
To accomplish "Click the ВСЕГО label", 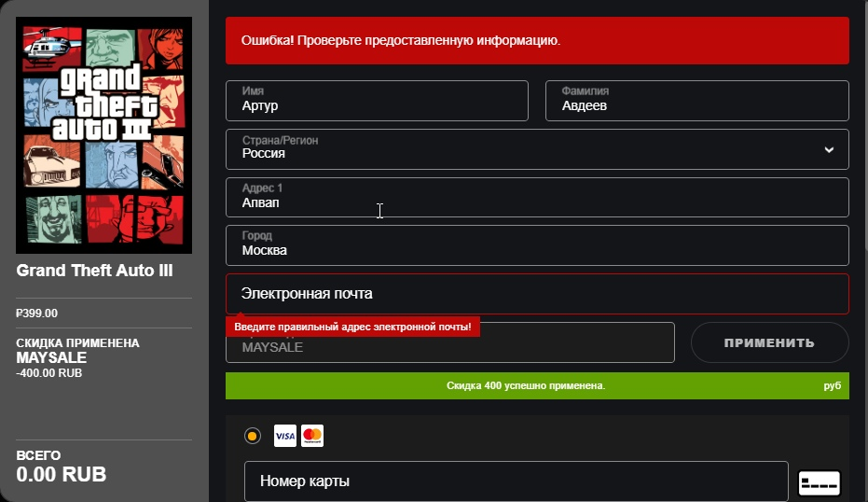I will (x=38, y=455).
